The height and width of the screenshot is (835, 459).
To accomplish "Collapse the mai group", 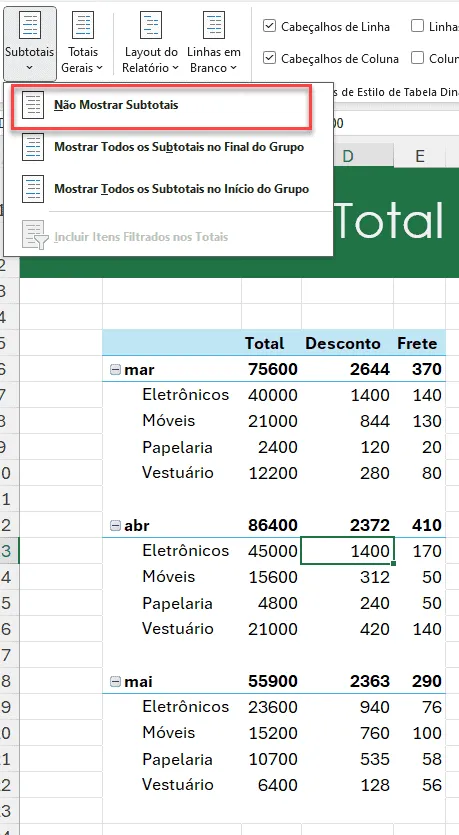I will (x=115, y=682).
